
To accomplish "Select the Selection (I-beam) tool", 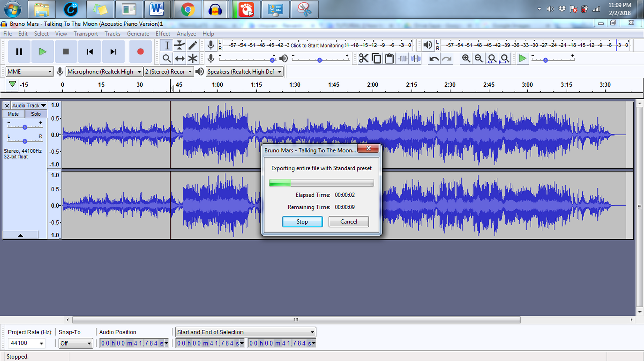I will pos(167,45).
